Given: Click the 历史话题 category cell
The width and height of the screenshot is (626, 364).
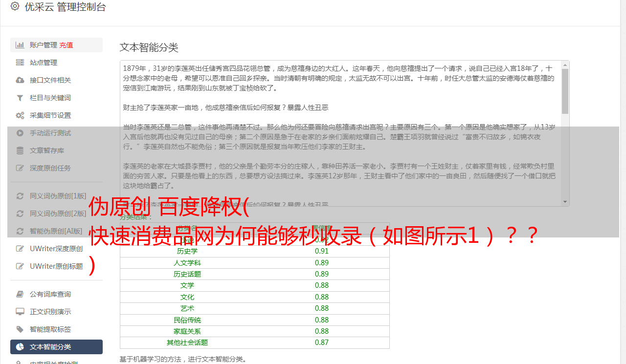Looking at the screenshot, I should pos(187,274).
